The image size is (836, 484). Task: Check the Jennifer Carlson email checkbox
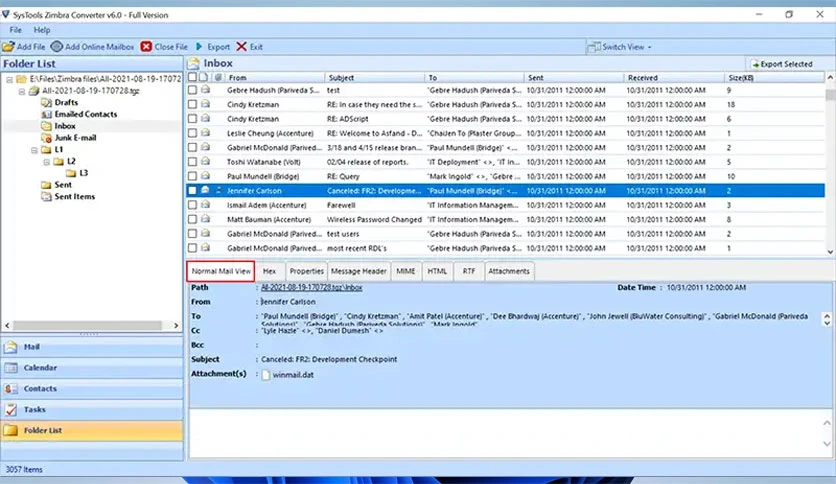click(192, 191)
